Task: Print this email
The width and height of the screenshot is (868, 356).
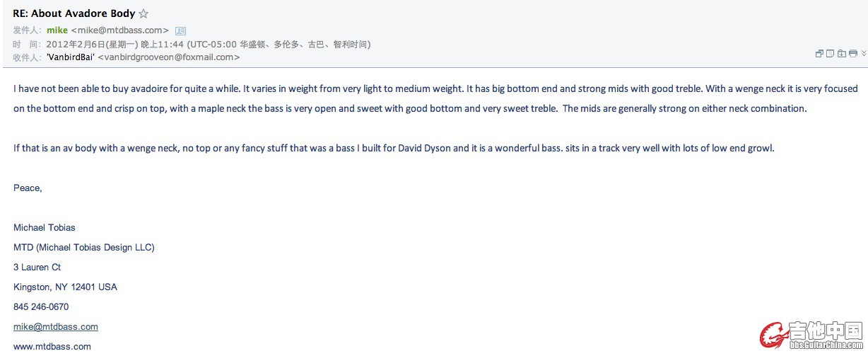Action: coord(853,53)
